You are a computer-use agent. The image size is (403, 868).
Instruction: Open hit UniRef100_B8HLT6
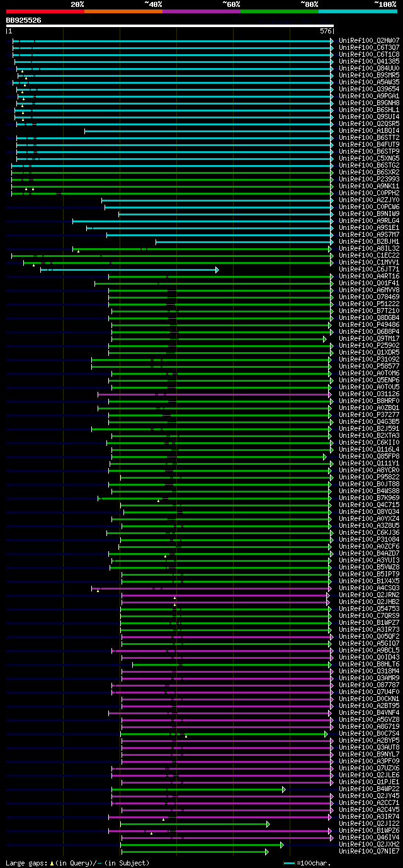click(369, 664)
